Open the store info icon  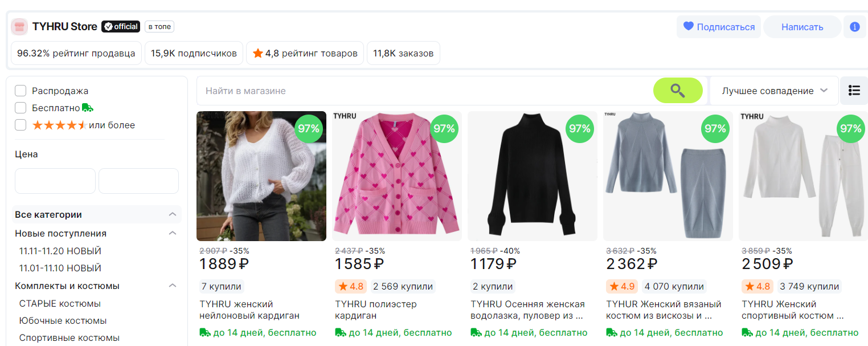(854, 27)
